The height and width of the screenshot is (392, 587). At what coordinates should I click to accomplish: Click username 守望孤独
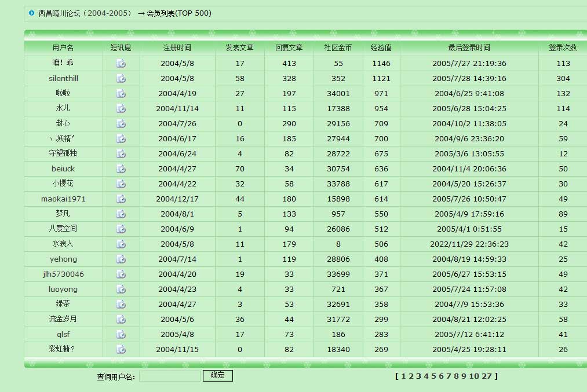pyautogui.click(x=63, y=153)
